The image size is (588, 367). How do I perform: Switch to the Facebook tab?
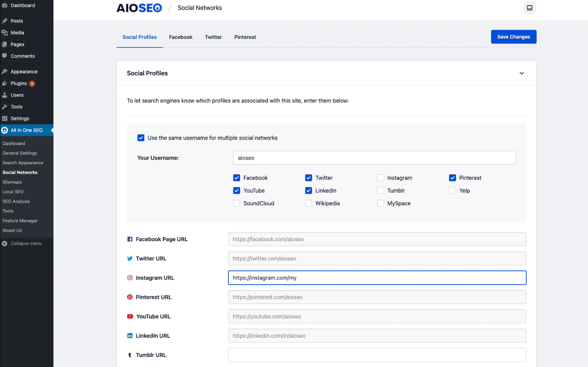click(x=180, y=37)
